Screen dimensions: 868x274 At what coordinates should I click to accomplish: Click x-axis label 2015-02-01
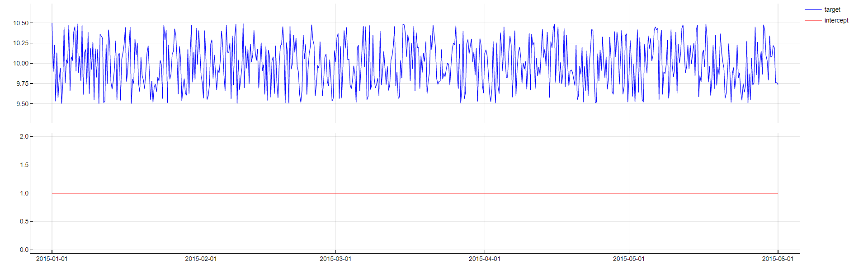coord(201,259)
